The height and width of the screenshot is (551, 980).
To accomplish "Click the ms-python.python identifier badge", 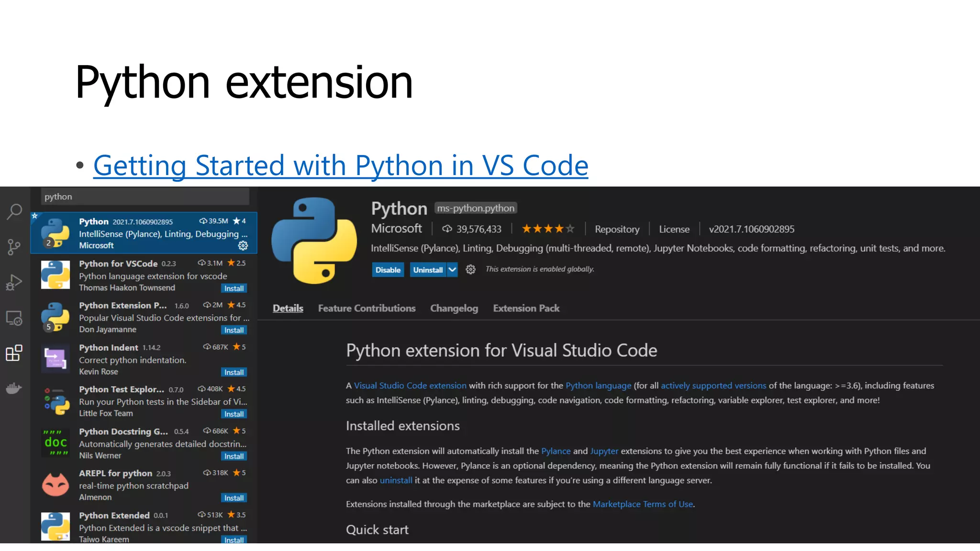I will point(476,208).
